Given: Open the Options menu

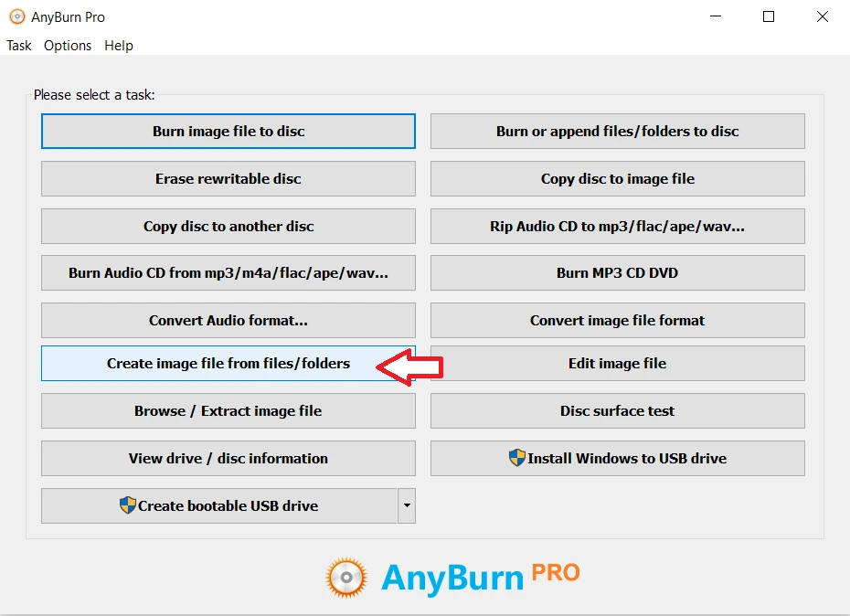Looking at the screenshot, I should (68, 46).
